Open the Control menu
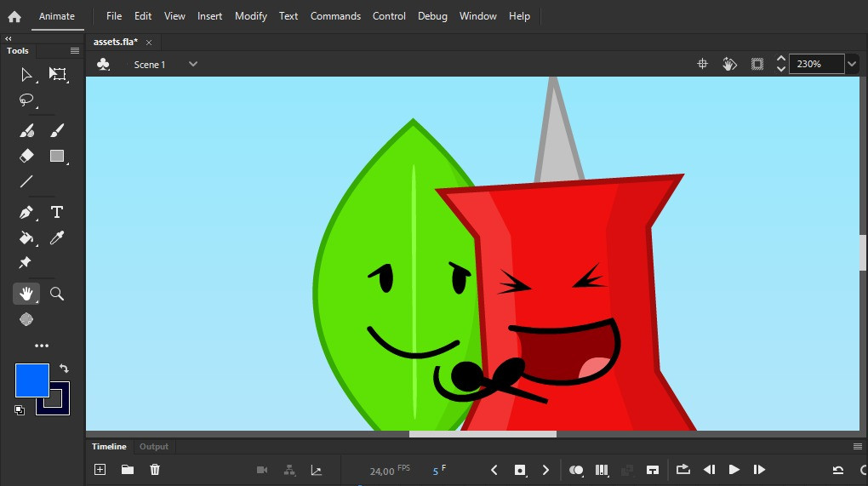868x486 pixels. coord(389,16)
